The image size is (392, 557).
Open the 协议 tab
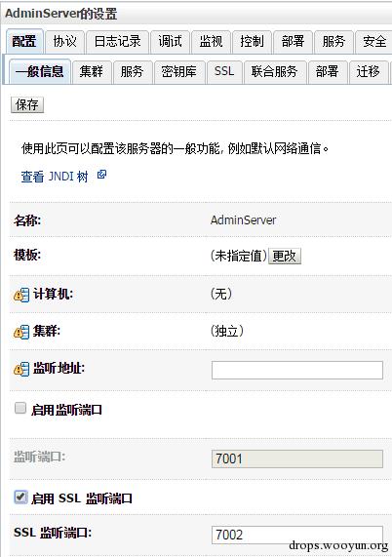tap(64, 42)
